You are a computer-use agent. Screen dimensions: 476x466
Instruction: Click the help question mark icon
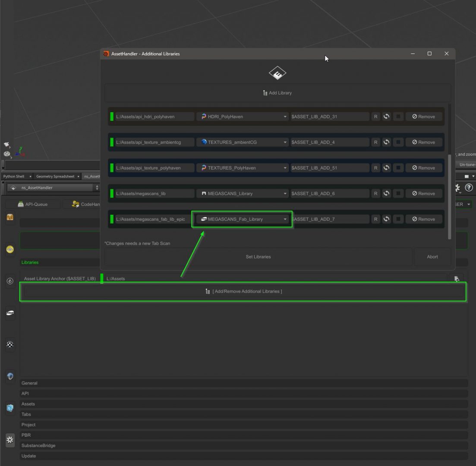coord(469,188)
